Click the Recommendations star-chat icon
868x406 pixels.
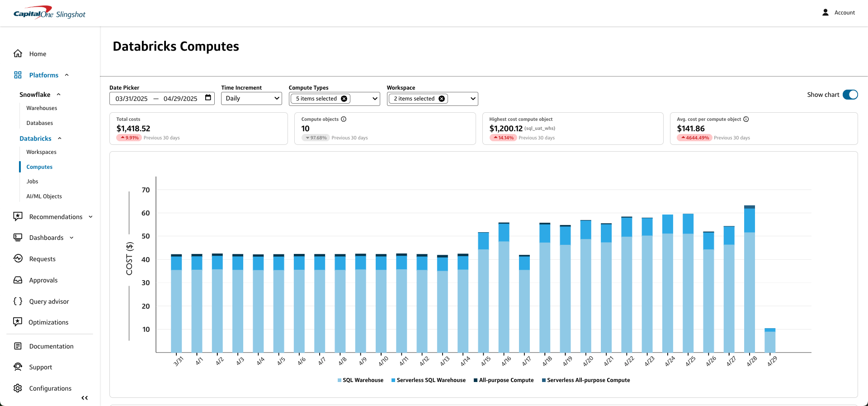point(18,216)
